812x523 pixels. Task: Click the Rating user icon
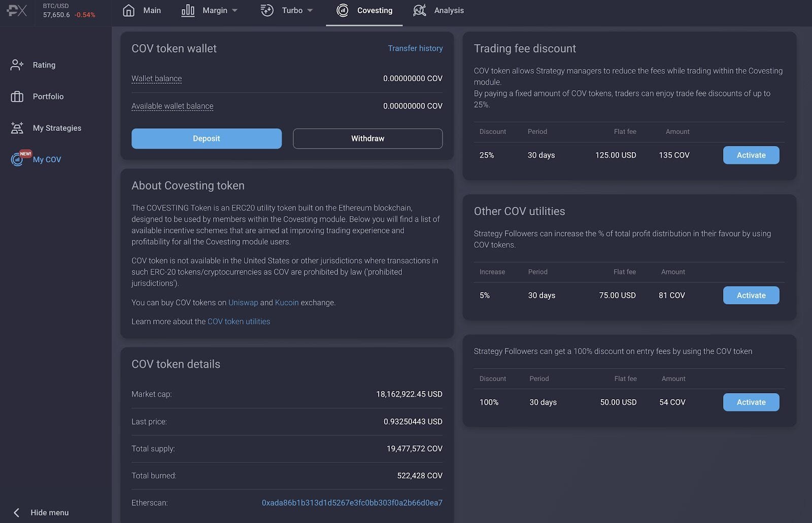click(17, 65)
